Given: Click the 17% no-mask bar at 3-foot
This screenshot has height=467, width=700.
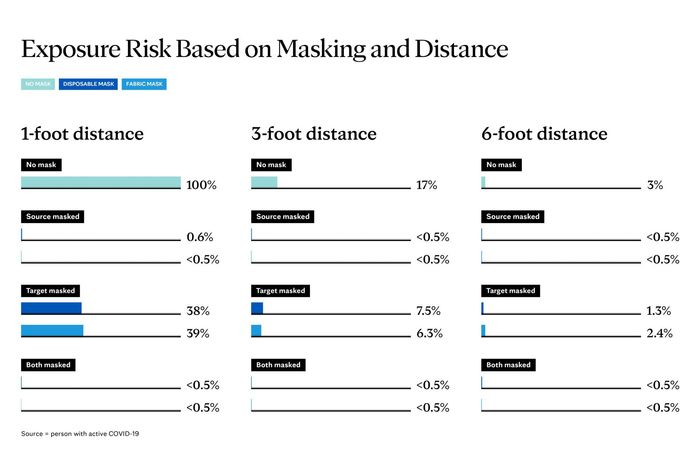Looking at the screenshot, I should 264,183.
